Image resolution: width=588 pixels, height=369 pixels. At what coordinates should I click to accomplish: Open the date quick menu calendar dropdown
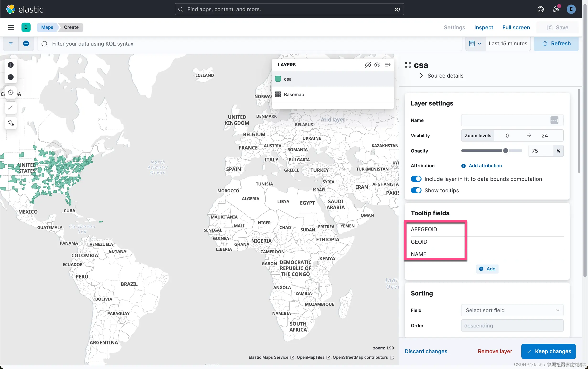tap(475, 43)
